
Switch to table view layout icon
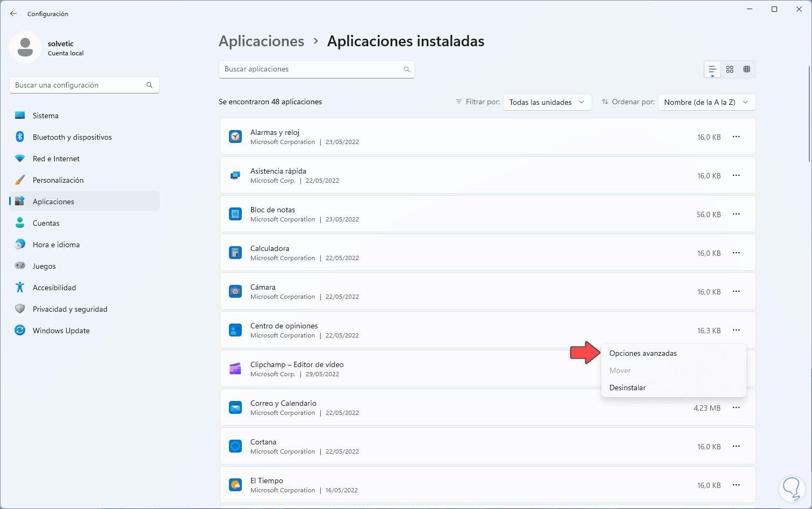click(x=746, y=69)
